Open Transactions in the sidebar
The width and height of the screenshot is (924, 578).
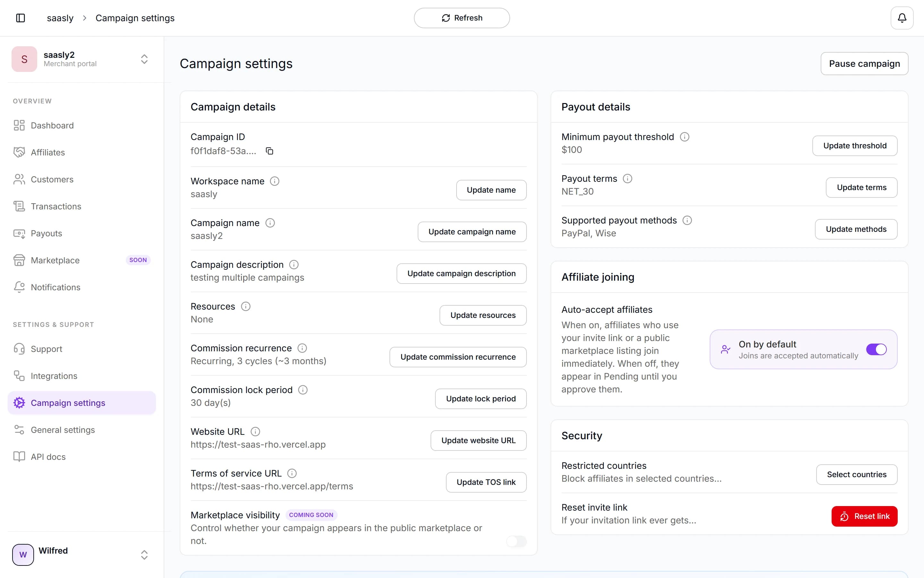pyautogui.click(x=82, y=206)
